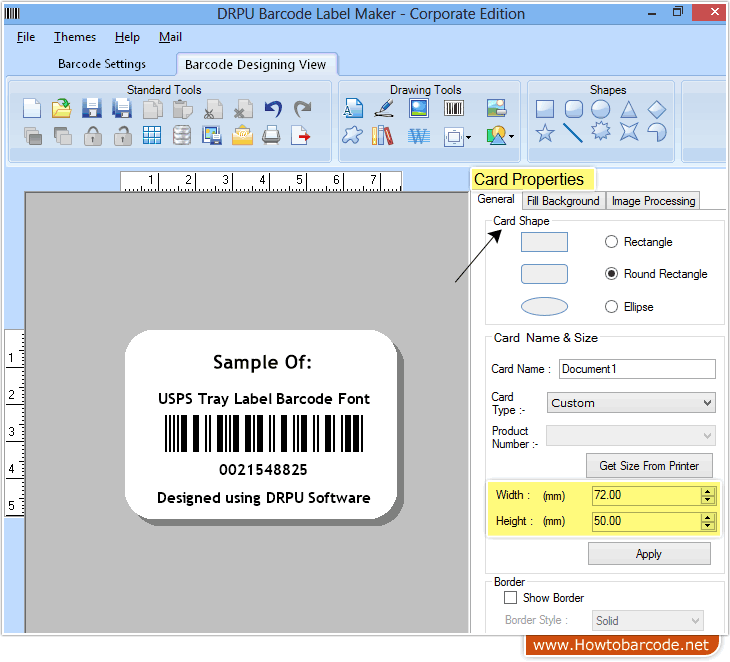Select the 'Sample Of:' text on label
The width and height of the screenshot is (730, 662).
(263, 362)
